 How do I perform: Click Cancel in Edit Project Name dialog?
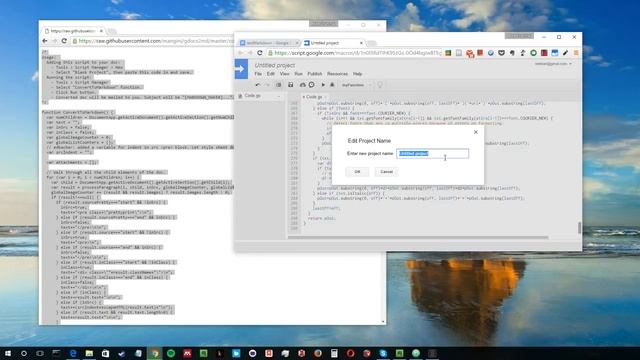tap(386, 172)
